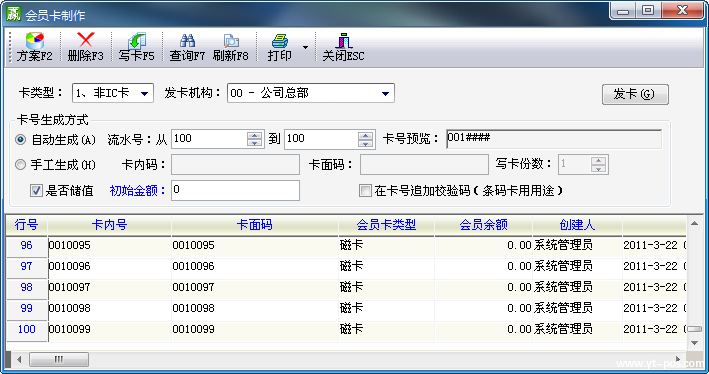Click 卡面码 cell 0010096
Screen dimensions: 709x374
coord(255,266)
